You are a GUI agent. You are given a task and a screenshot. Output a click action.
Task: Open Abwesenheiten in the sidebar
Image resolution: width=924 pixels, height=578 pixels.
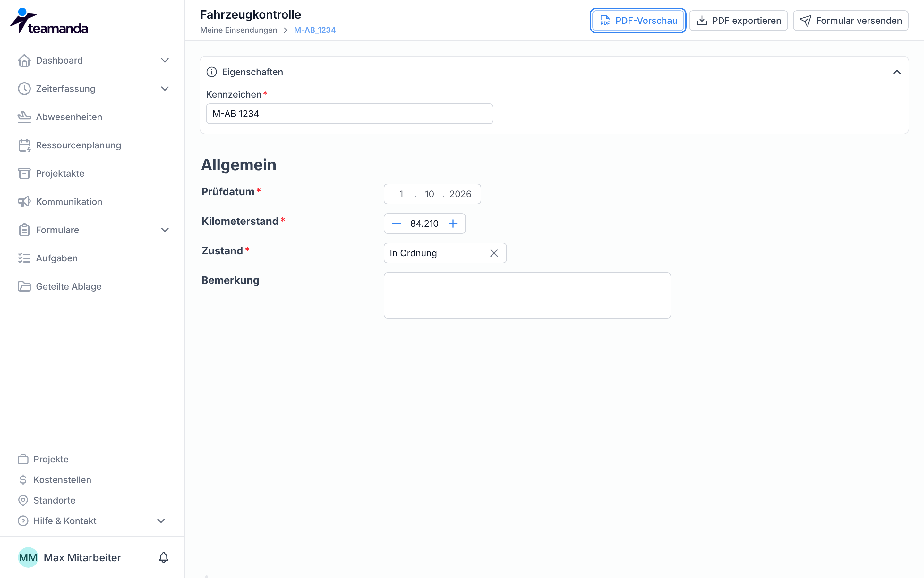(69, 117)
